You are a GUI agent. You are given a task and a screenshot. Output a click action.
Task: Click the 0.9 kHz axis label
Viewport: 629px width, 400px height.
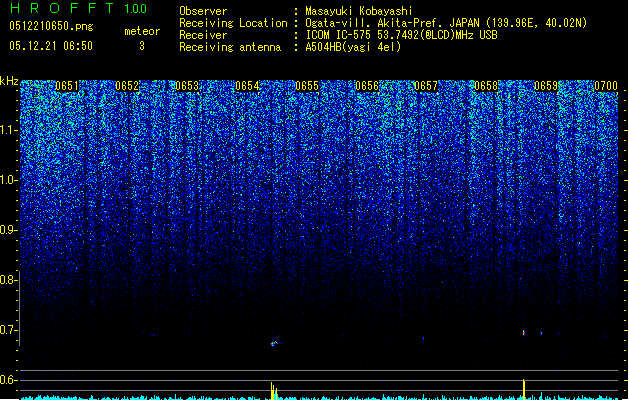pyautogui.click(x=9, y=230)
